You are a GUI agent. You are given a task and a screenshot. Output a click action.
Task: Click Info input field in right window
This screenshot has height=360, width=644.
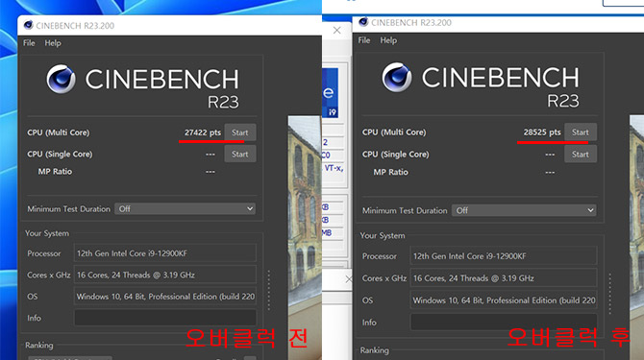[x=504, y=323]
